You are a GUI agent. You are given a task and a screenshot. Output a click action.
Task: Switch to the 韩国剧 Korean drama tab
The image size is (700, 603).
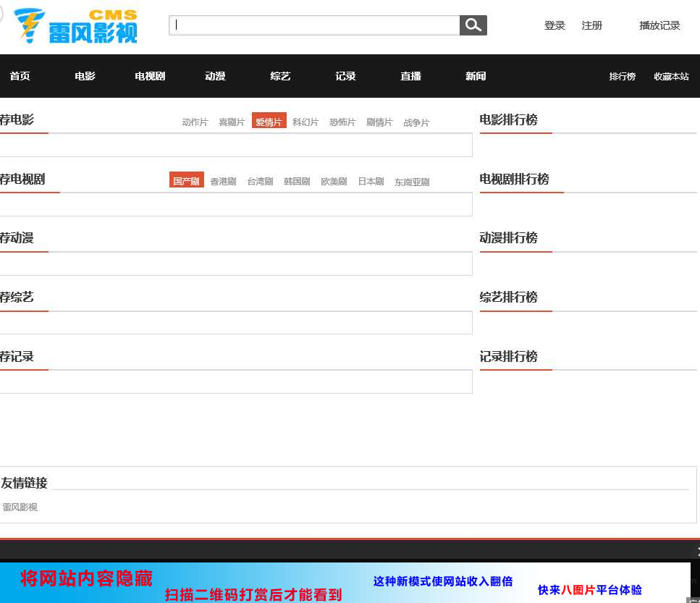tap(297, 181)
